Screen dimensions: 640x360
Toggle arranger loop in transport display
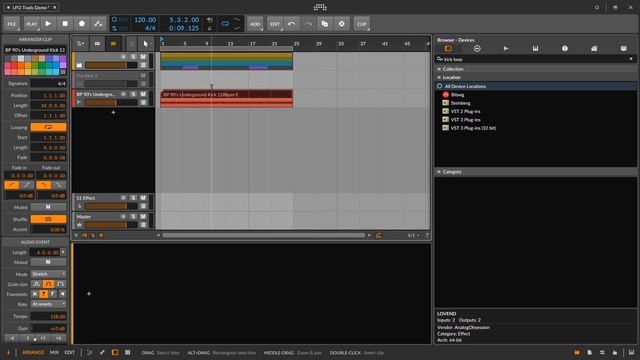[225, 24]
